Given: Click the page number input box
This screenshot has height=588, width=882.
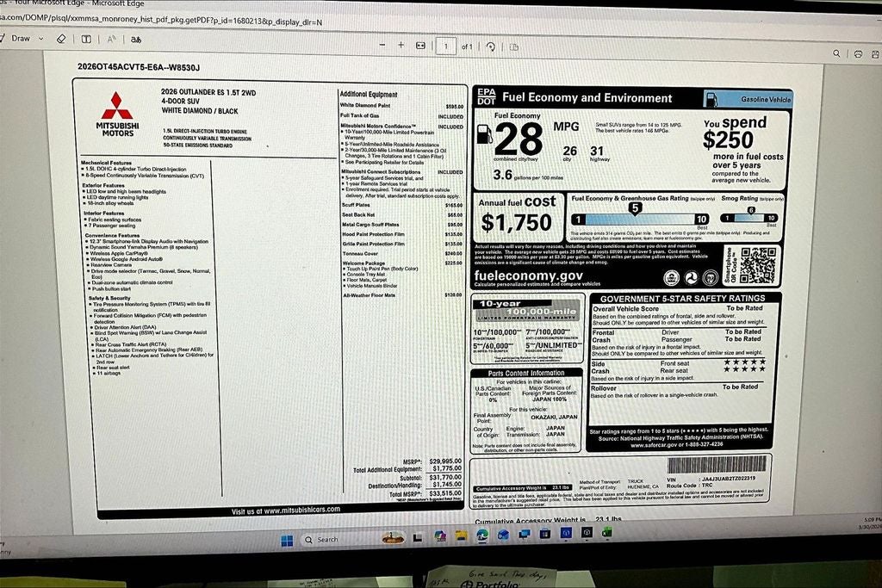Looking at the screenshot, I should (x=445, y=46).
